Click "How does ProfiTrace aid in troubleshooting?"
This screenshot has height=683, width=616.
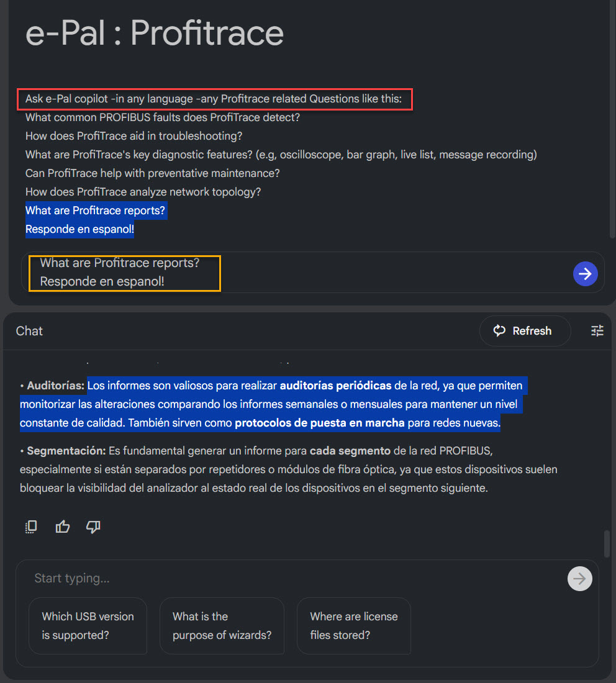134,135
